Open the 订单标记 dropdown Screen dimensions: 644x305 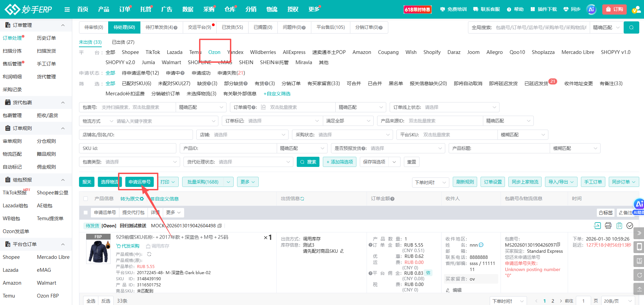click(272, 121)
